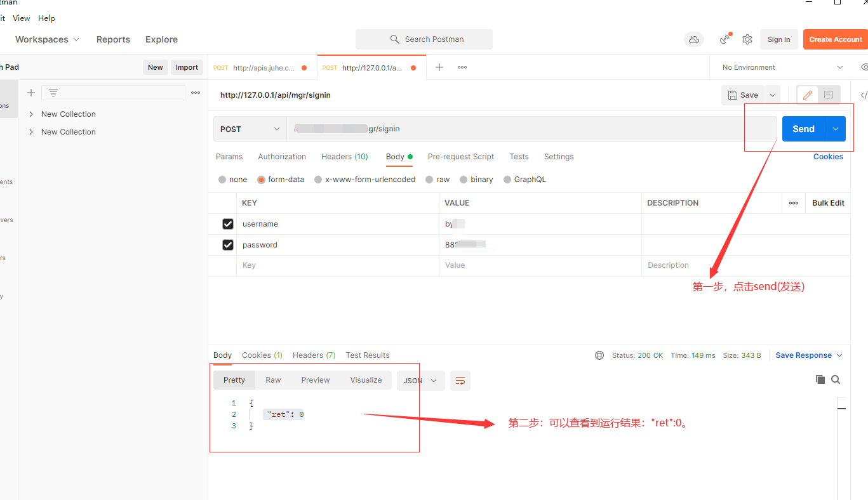The height and width of the screenshot is (500, 868).
Task: Open the View menu
Action: pos(21,18)
